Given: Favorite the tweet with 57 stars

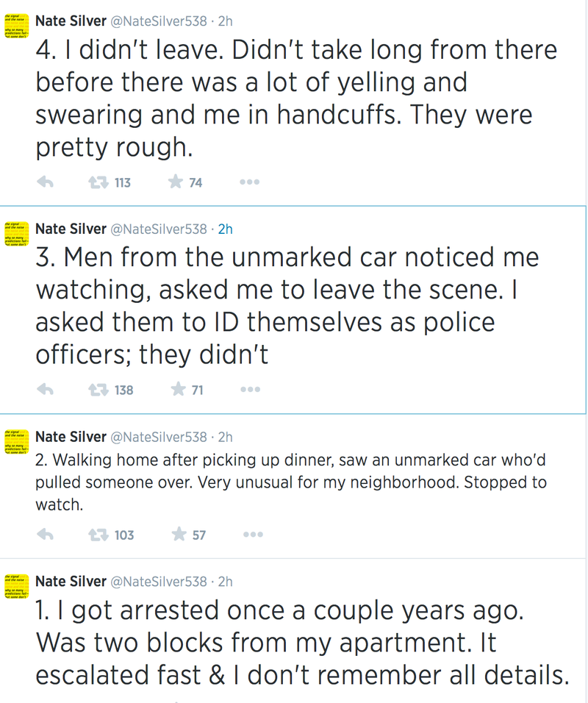Looking at the screenshot, I should [x=179, y=534].
